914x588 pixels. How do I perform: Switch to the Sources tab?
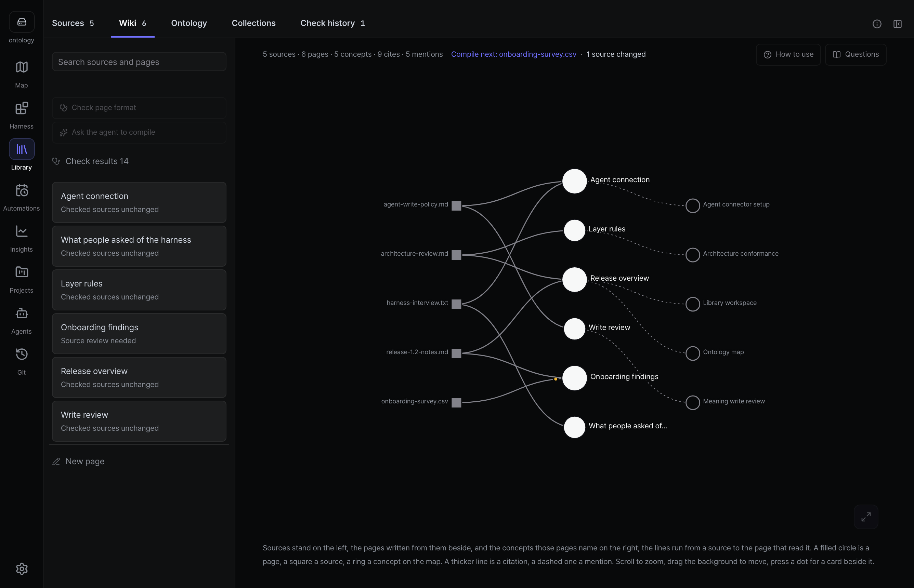pos(73,23)
